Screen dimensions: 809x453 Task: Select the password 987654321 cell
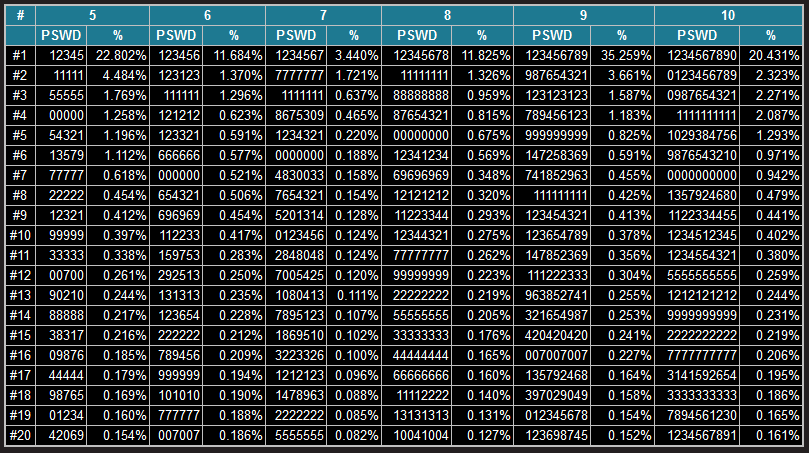552,75
